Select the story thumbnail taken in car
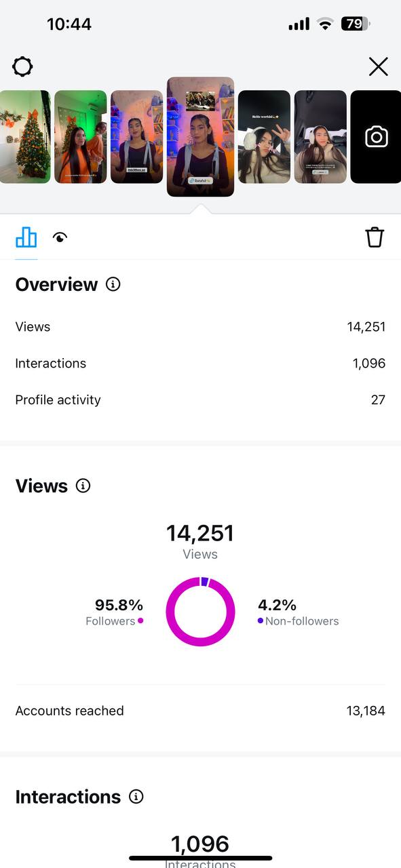This screenshot has height=868, width=401. coord(320,137)
